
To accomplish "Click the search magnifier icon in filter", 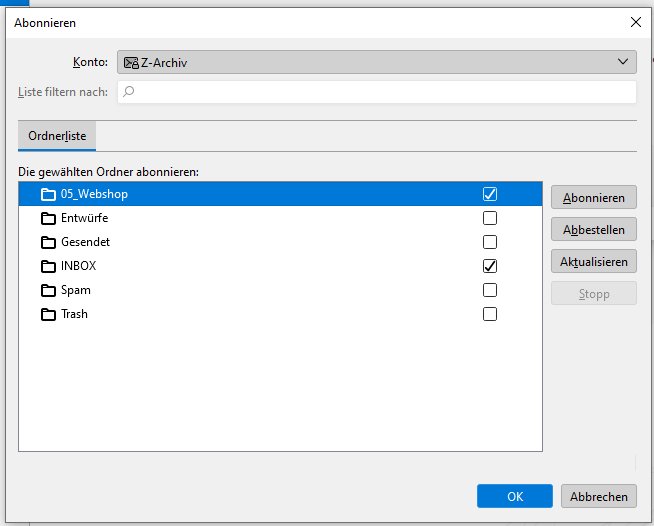I will (128, 91).
